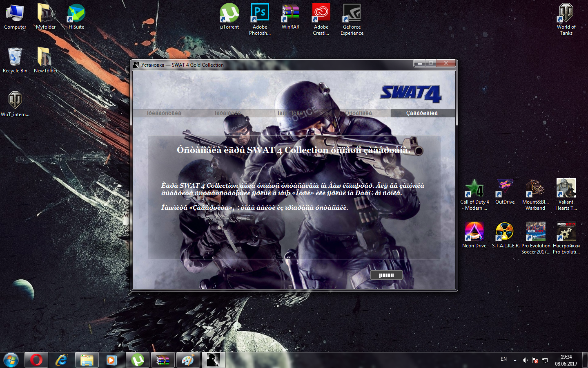Viewport: 588px width, 368px height.
Task: Open the EN input language selector
Action: (x=503, y=359)
